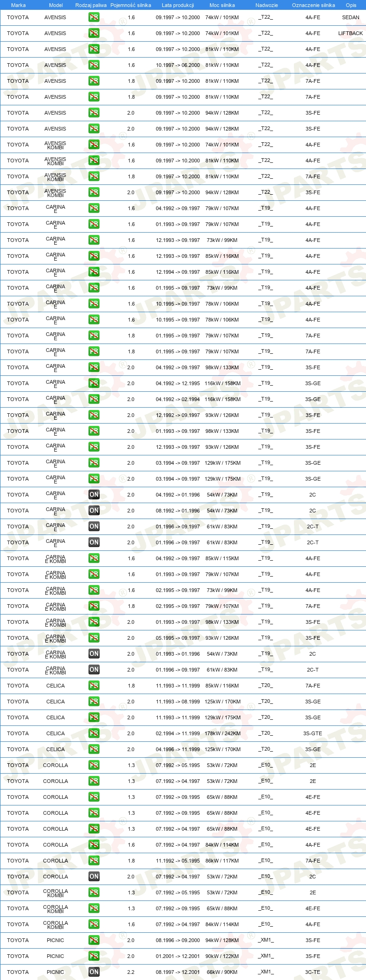Click petrol icon for Avensis Kombi 2.0 3S-FE
Viewport: 366px width, 980px height.
(94, 192)
